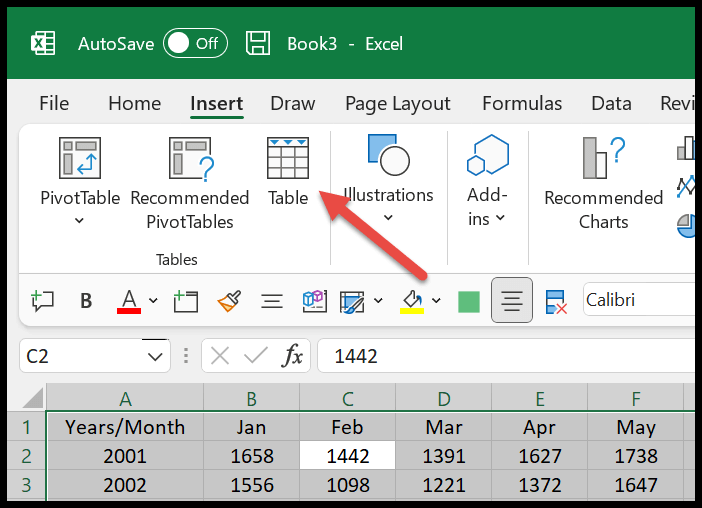Select cell containing 1442
702x508 pixels.
click(x=347, y=456)
